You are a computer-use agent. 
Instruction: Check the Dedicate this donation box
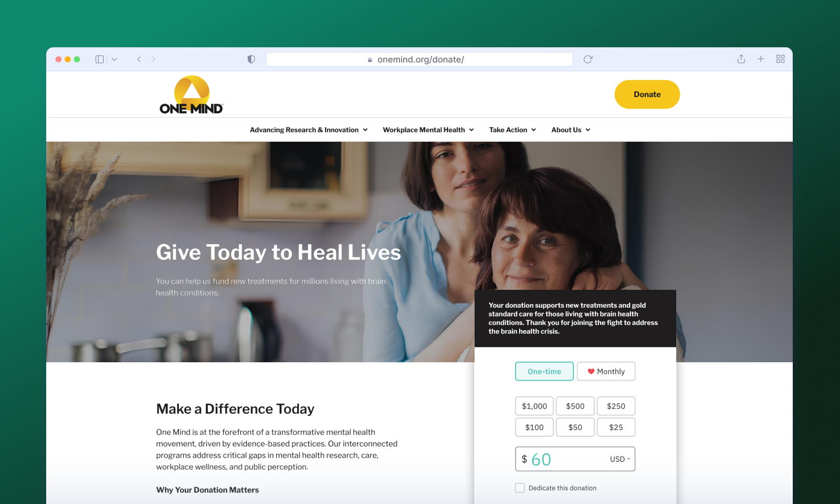click(520, 488)
